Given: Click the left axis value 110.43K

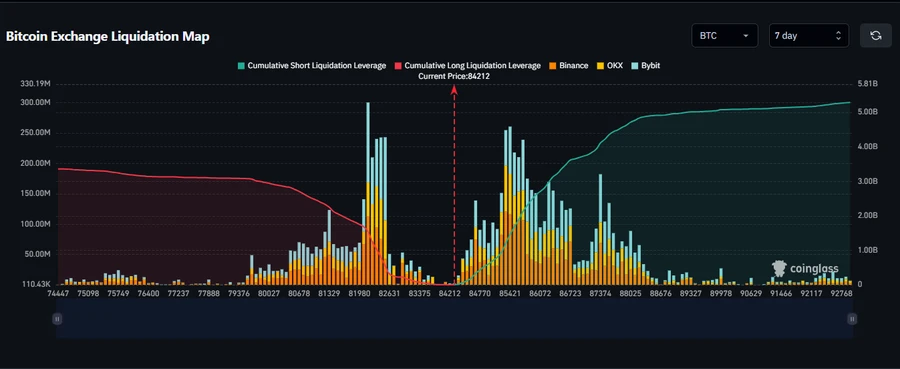Looking at the screenshot, I should pyautogui.click(x=36, y=285).
